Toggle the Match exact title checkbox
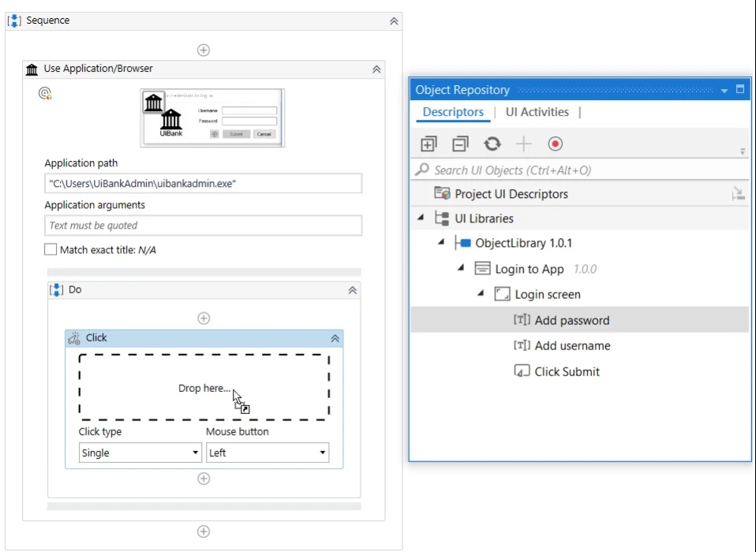Image resolution: width=756 pixels, height=552 pixels. tap(51, 249)
